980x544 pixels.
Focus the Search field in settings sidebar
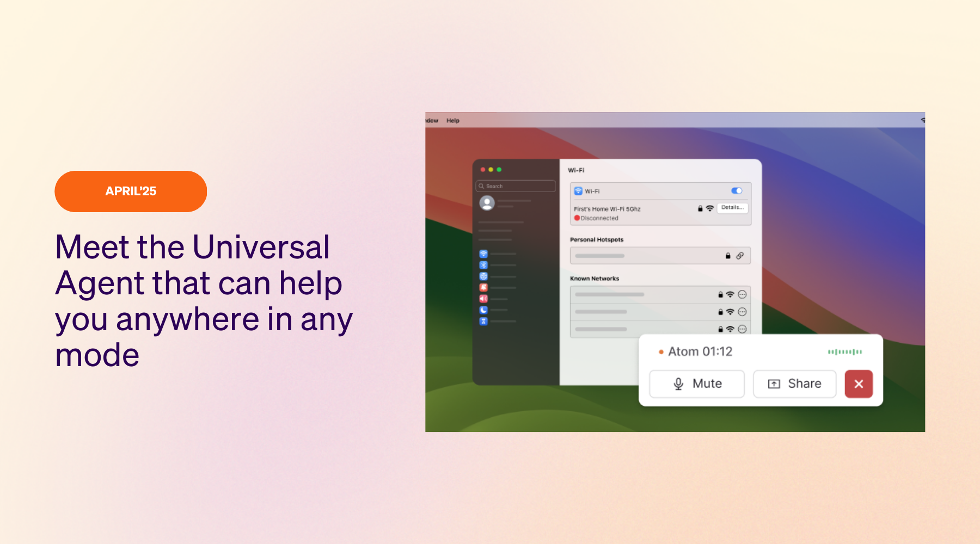click(516, 186)
